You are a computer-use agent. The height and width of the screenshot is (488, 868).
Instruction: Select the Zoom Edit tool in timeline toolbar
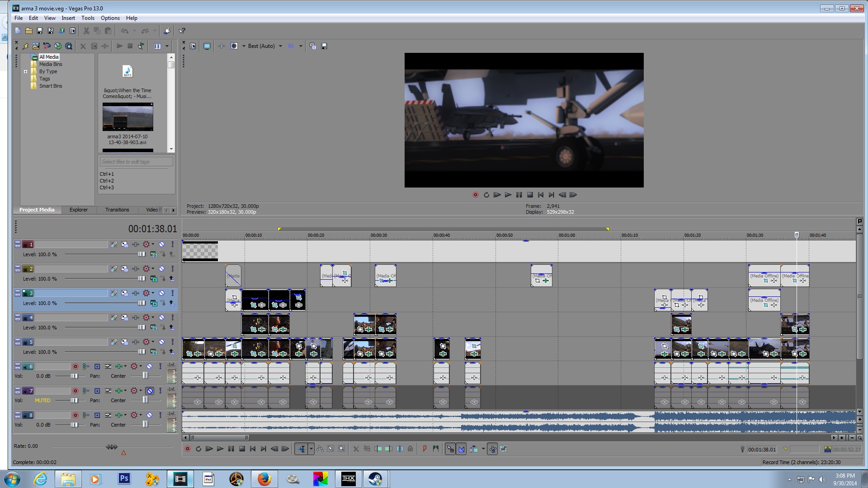342,449
